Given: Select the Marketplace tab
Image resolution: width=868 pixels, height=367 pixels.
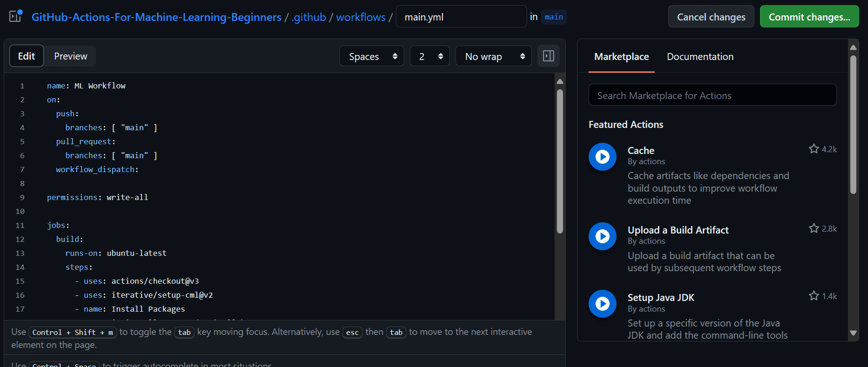Looking at the screenshot, I should pos(621,57).
